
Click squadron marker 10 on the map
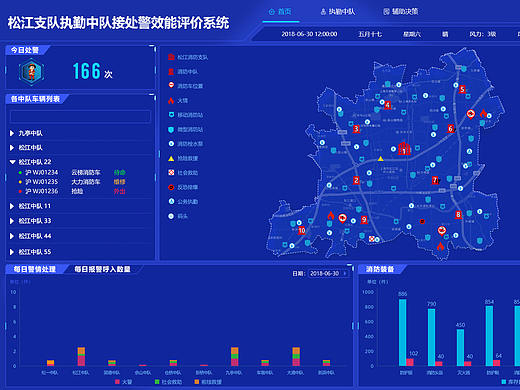point(301,230)
